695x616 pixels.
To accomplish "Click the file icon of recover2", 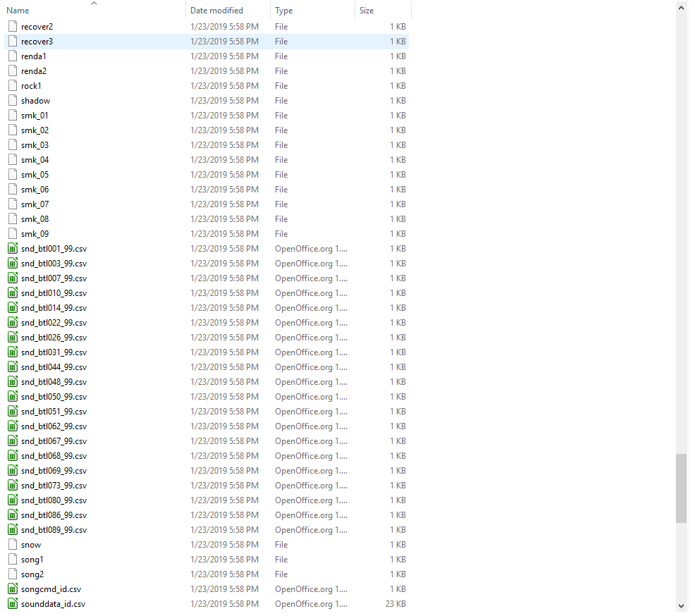I will pos(13,27).
